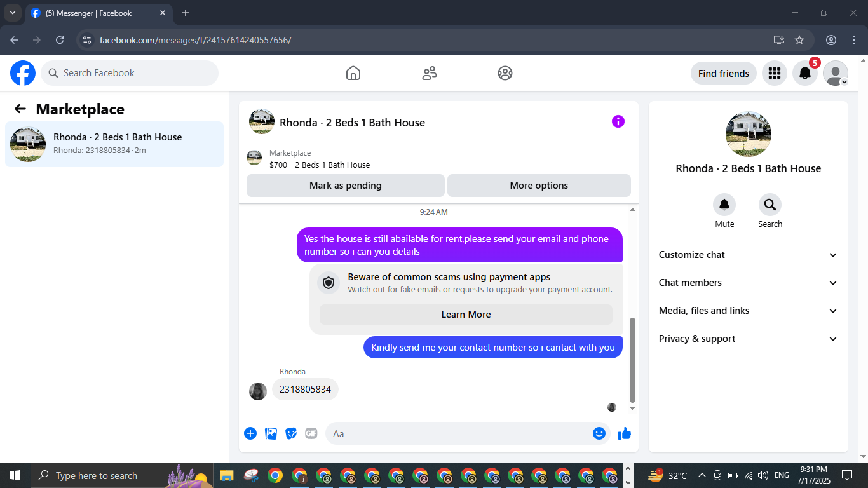Open the Chrome three-dot menu

pyautogui.click(x=854, y=40)
